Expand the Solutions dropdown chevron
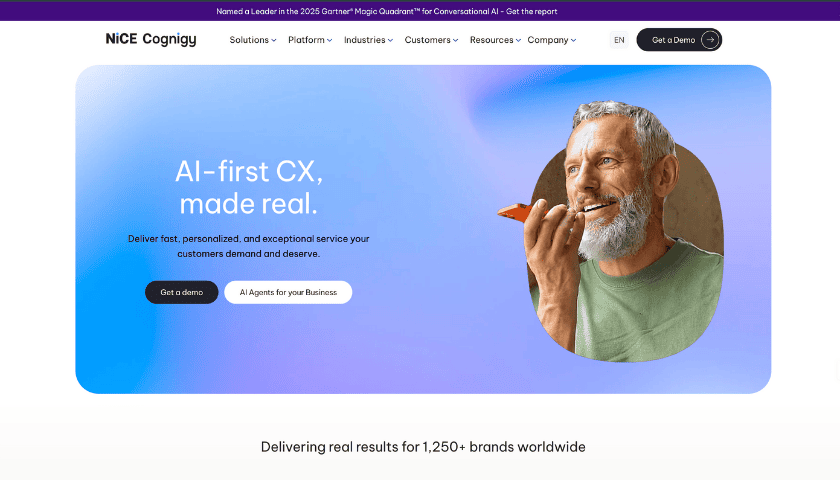 (x=274, y=40)
